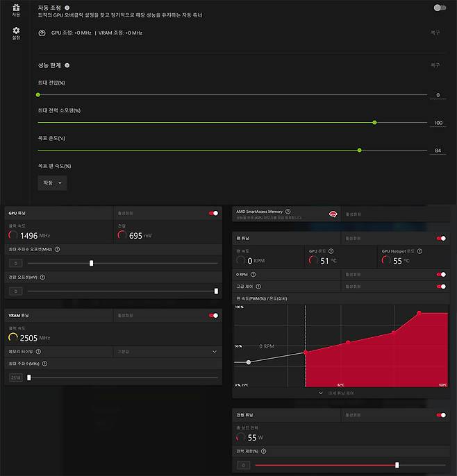Image resolution: width=457 pixels, height=476 pixels.
Task: Open the gift icon in the sidebar
Action: pyautogui.click(x=16, y=8)
